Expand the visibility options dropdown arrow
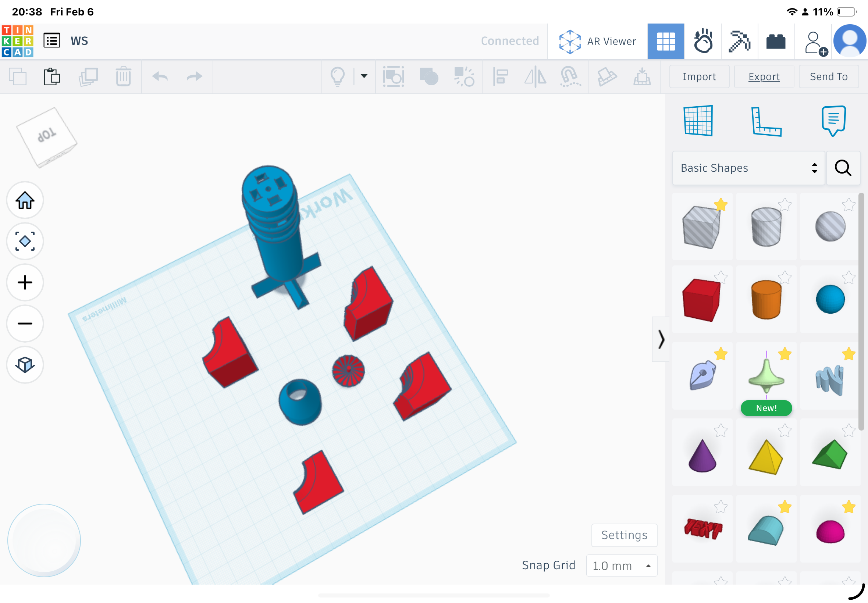Screen dimensions: 868x603 [x=364, y=76]
